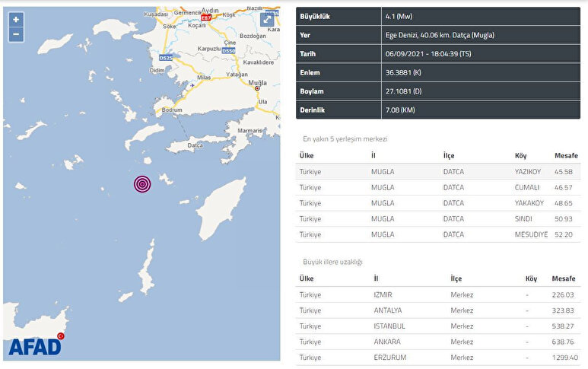This screenshot has width=588, height=369.
Task: Select the YAZIKOY row in settlements table
Action: [x=441, y=172]
